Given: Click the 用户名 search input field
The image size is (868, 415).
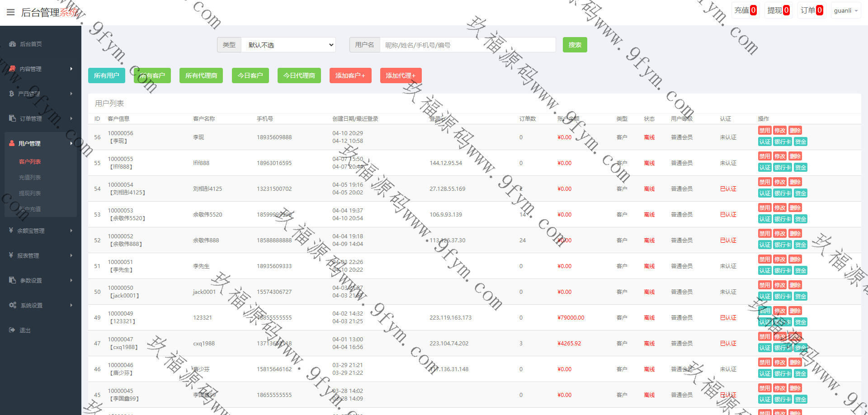Looking at the screenshot, I should (467, 45).
